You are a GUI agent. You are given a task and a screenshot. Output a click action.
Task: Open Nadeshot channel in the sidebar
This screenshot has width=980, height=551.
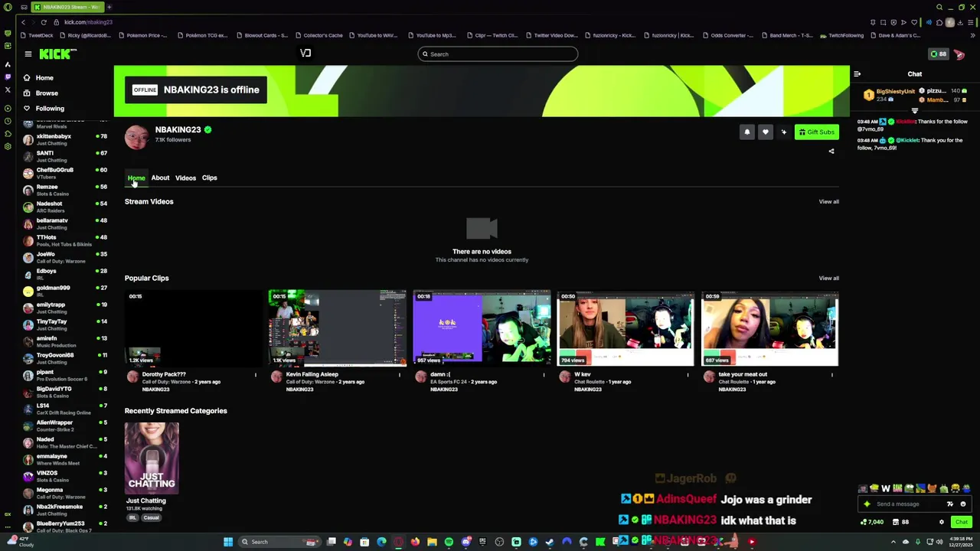(64, 207)
